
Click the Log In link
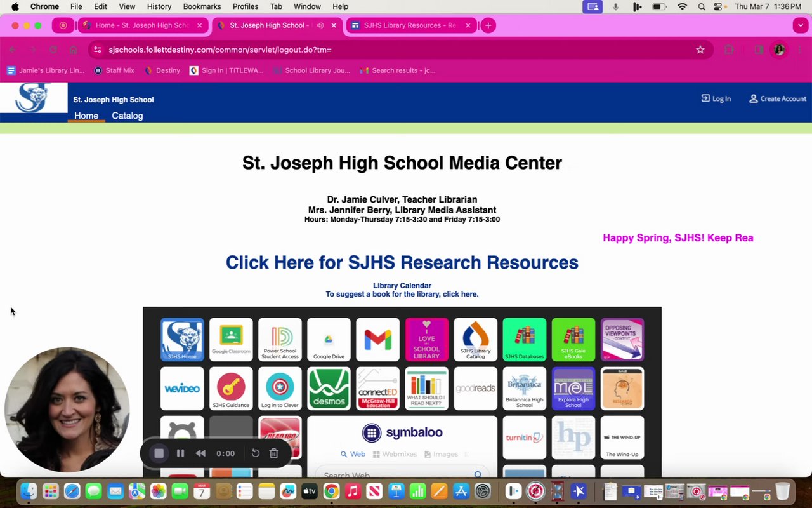(x=716, y=98)
